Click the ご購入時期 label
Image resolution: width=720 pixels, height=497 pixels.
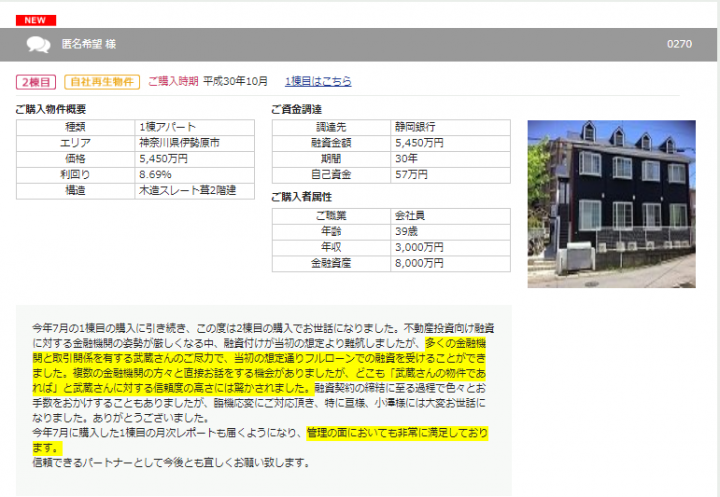[x=173, y=81]
